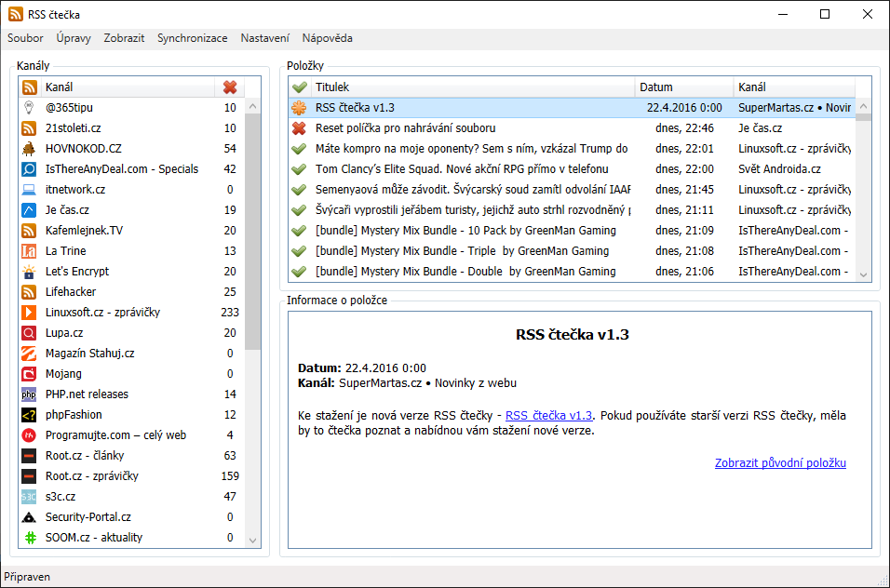Sort items by Datum column header
The width and height of the screenshot is (890, 588).
pos(683,87)
